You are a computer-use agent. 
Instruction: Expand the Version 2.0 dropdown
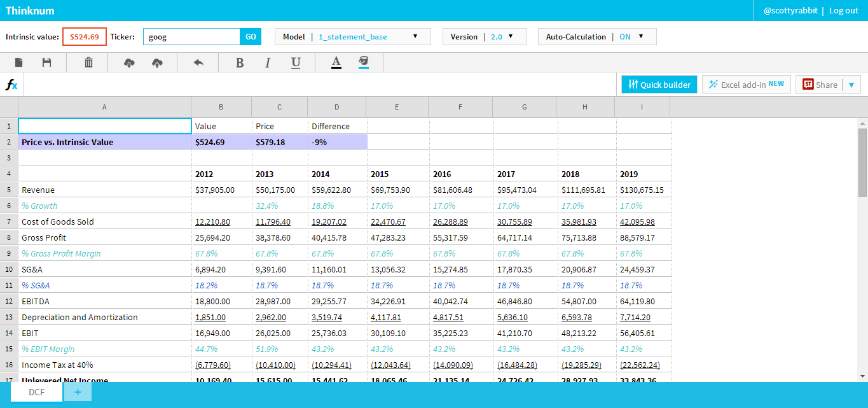[484, 37]
